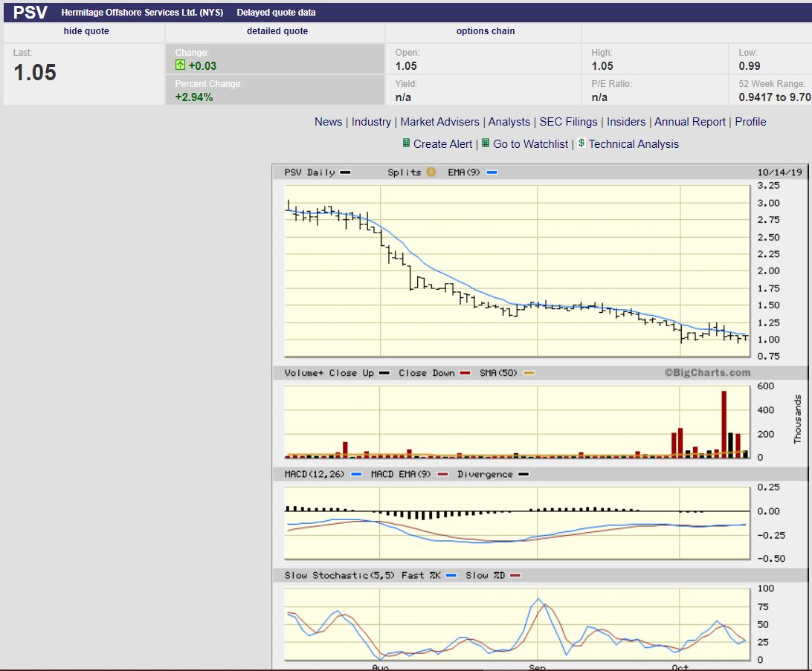Click the Technical Analysis dollar icon
The height and width of the screenshot is (671, 812).
581,143
